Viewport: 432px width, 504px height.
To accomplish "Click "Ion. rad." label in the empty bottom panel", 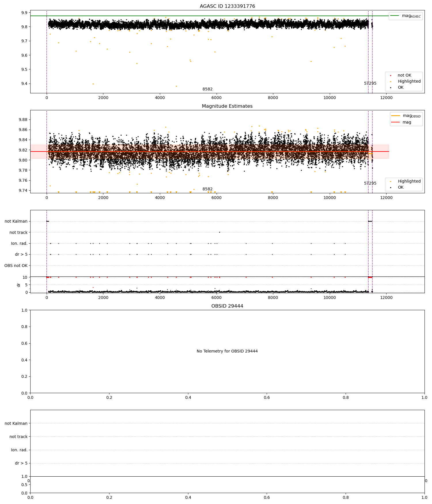I will 19,450.
